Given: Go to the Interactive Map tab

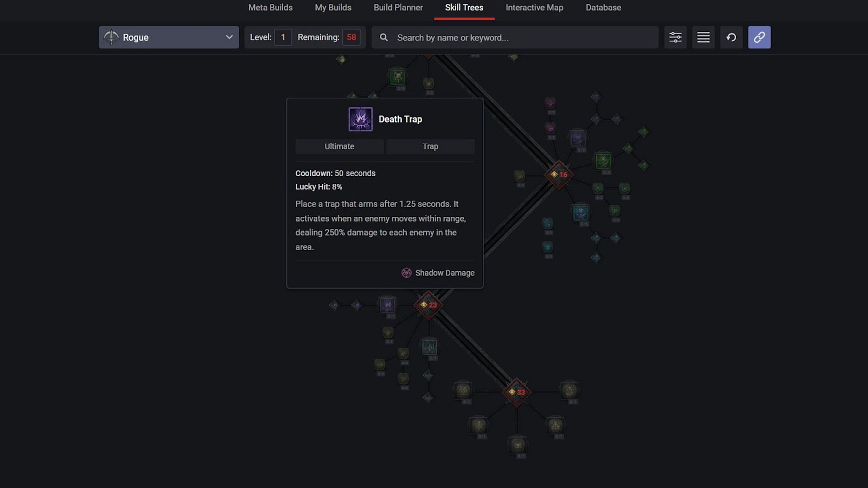Looking at the screenshot, I should (x=534, y=8).
